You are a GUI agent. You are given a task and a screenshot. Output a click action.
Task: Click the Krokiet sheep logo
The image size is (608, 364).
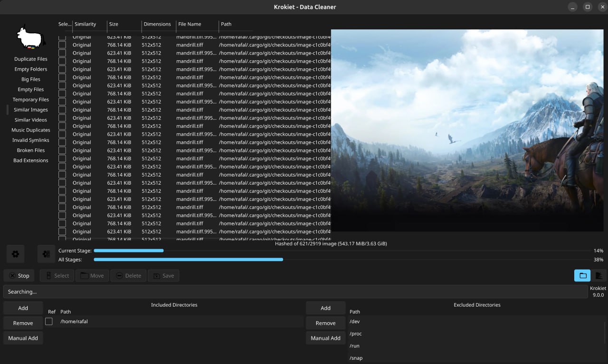coord(31,37)
